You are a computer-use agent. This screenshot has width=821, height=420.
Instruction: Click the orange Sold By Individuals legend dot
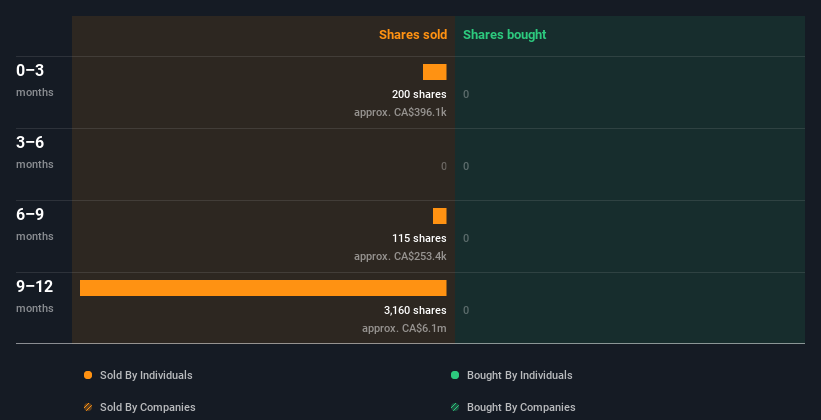coord(88,376)
